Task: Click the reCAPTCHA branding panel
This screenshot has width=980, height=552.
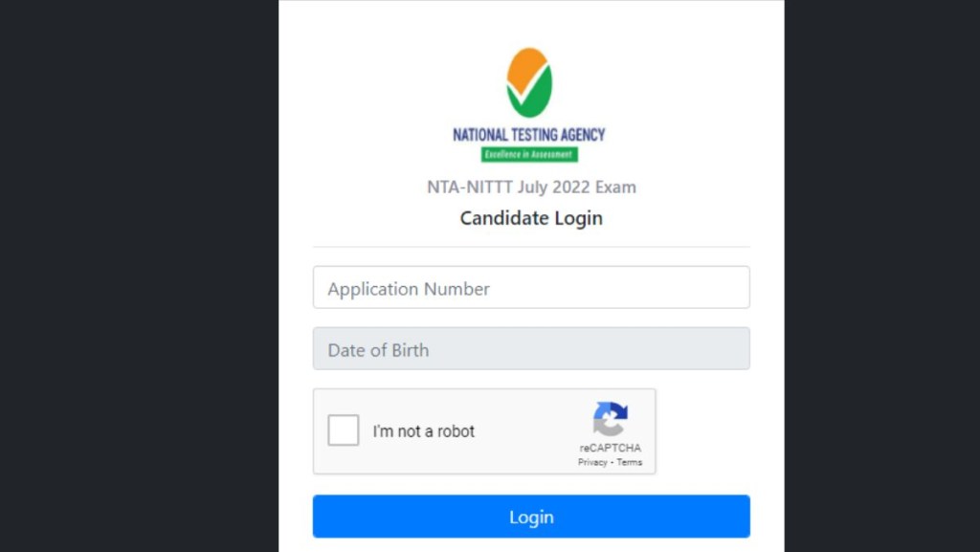Action: tap(611, 431)
